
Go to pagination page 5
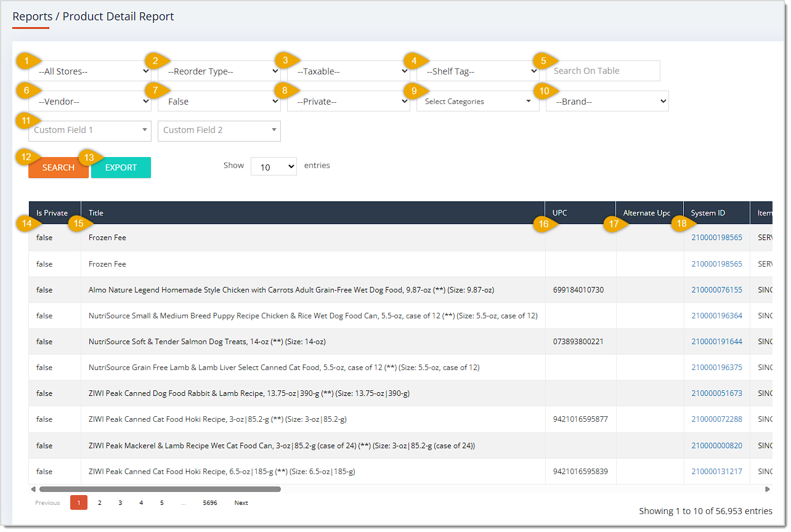click(x=162, y=503)
